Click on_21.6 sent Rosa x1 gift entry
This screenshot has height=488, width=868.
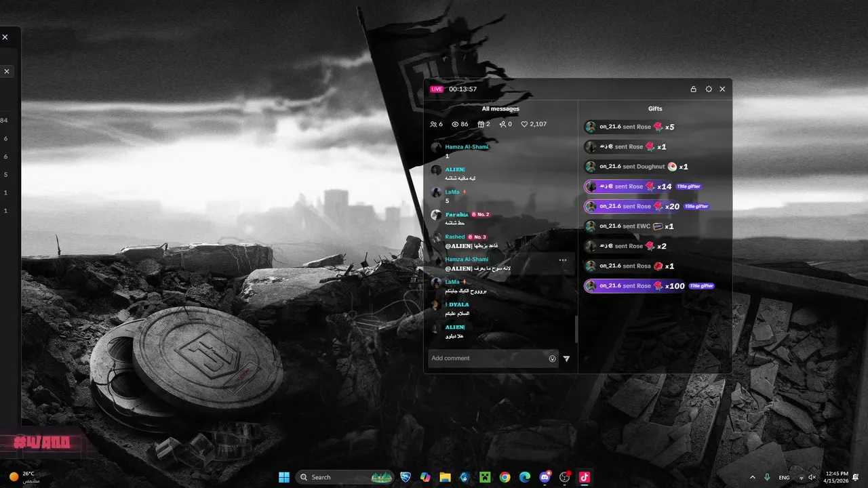point(629,266)
